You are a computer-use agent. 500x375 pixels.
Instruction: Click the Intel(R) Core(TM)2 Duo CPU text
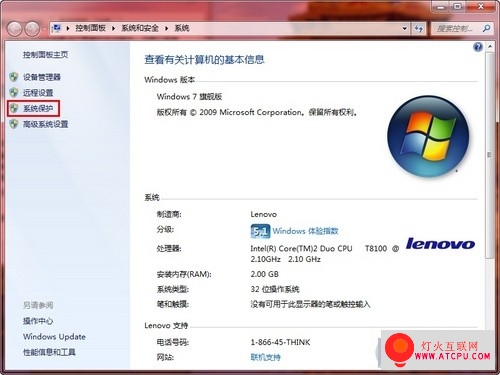[301, 249]
